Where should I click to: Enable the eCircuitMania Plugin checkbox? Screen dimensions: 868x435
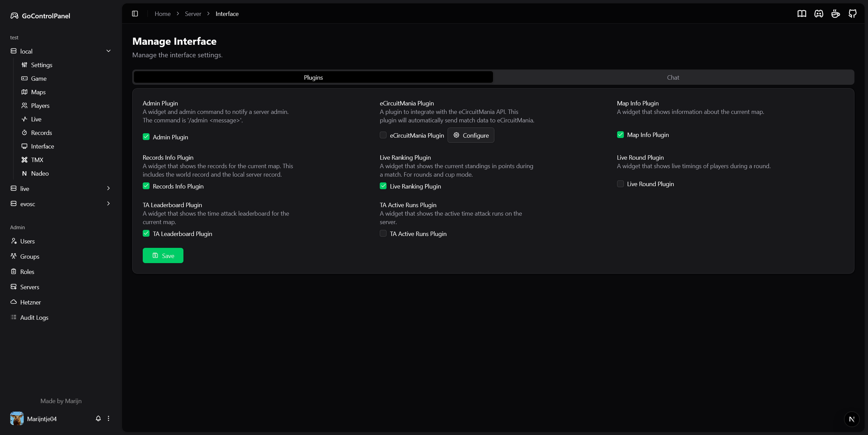click(383, 135)
